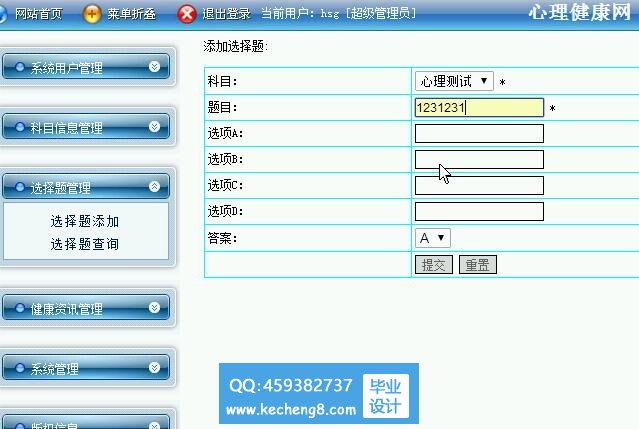Open the 科目 dropdown showing 心理测试
The image size is (639, 429).
(x=454, y=81)
